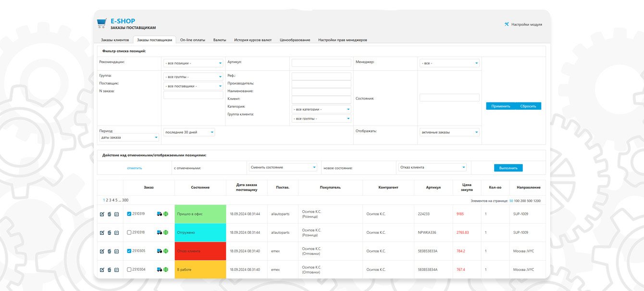Click the Артикул input field
This screenshot has height=291, width=644.
pos(322,63)
